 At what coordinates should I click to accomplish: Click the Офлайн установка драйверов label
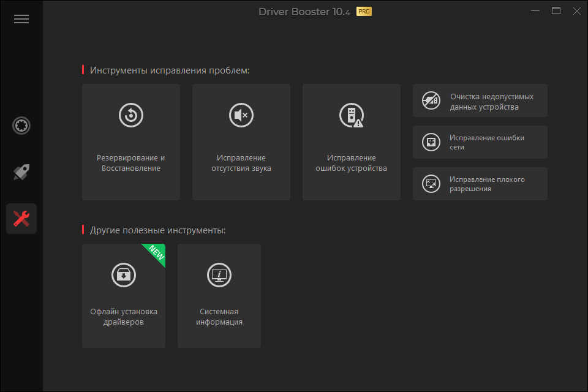coord(123,316)
